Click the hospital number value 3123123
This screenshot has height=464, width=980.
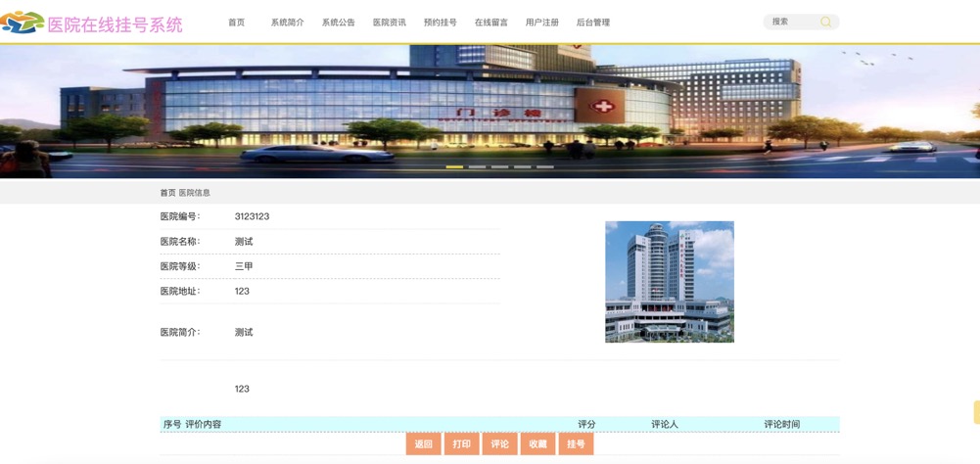tap(252, 216)
